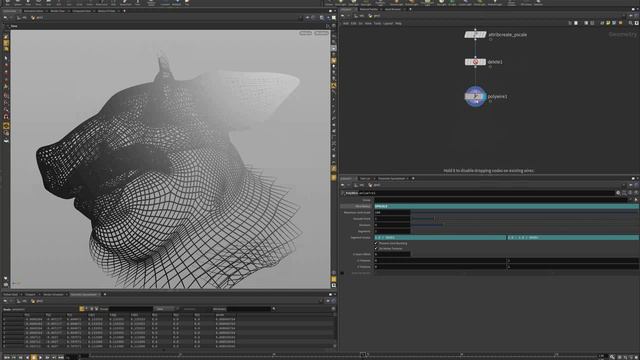
Task: Click the group selection arrow icon
Action: (x=636, y=200)
